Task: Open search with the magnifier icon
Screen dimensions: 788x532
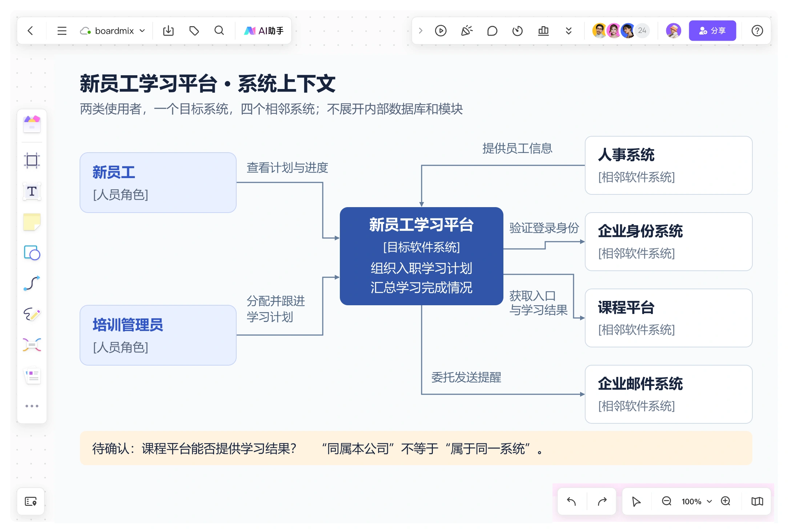Action: (x=219, y=31)
